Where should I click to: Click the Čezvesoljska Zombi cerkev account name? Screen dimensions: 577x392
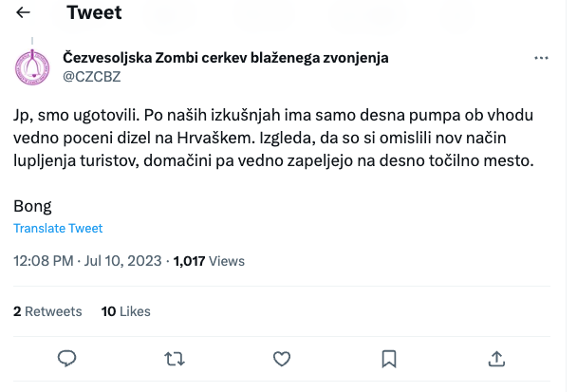click(225, 58)
